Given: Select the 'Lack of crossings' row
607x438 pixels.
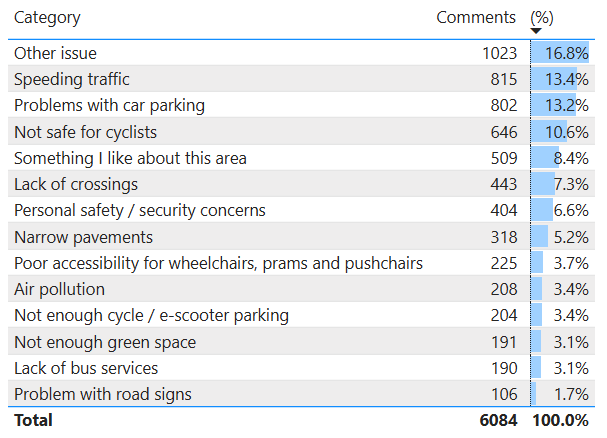Looking at the screenshot, I should 76,184.
